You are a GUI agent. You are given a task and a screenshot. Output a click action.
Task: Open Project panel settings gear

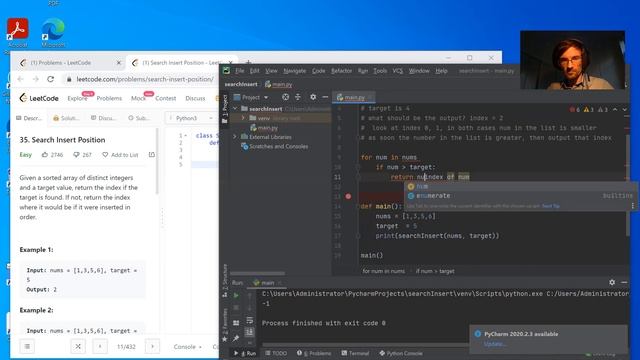pyautogui.click(x=313, y=97)
